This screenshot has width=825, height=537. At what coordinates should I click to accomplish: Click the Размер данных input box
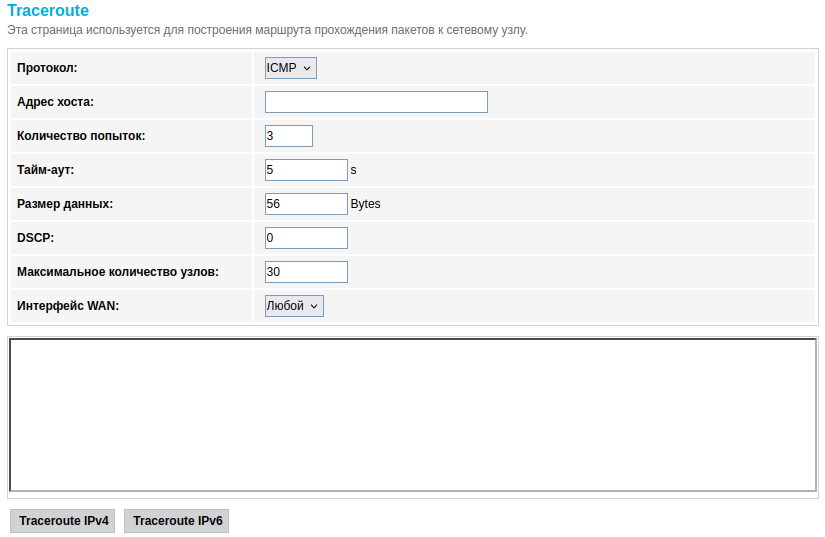(306, 204)
